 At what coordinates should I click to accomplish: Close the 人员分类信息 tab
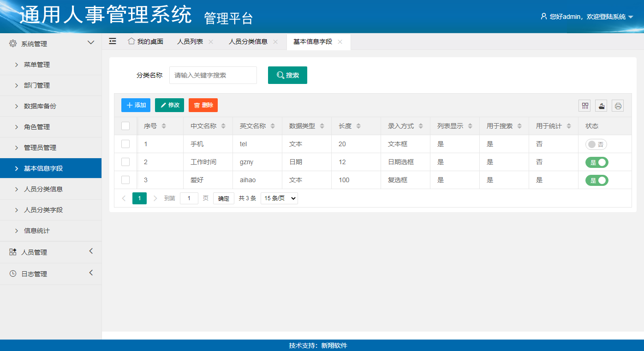click(275, 42)
